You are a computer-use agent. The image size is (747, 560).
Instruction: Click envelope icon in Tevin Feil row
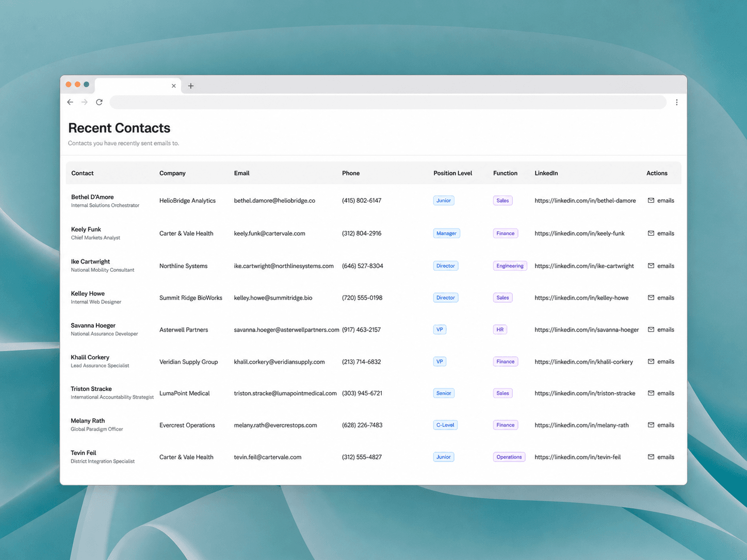tap(651, 457)
